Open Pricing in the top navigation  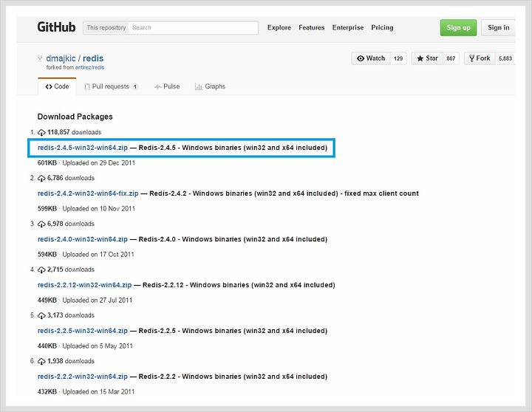click(382, 27)
